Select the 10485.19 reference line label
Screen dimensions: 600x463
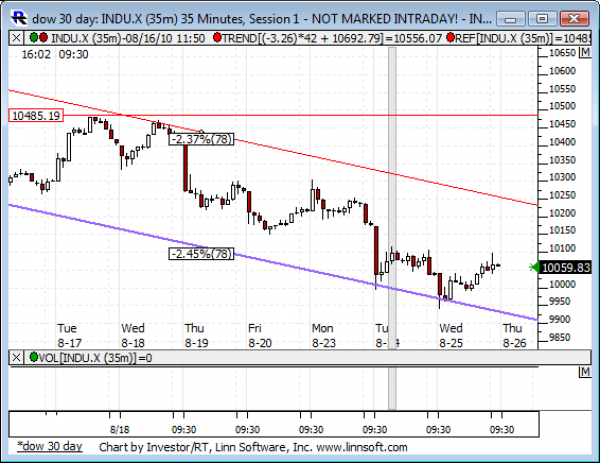[x=36, y=116]
